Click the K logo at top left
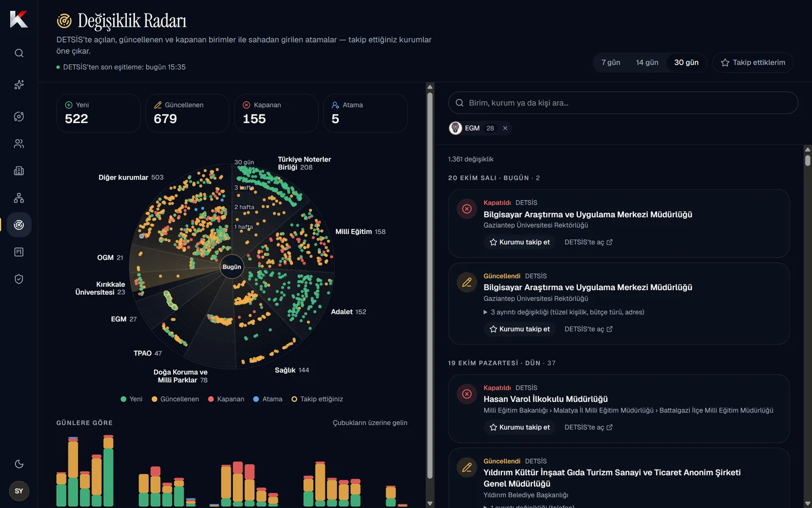Screen dimensions: 812x508 pyautogui.click(x=19, y=19)
